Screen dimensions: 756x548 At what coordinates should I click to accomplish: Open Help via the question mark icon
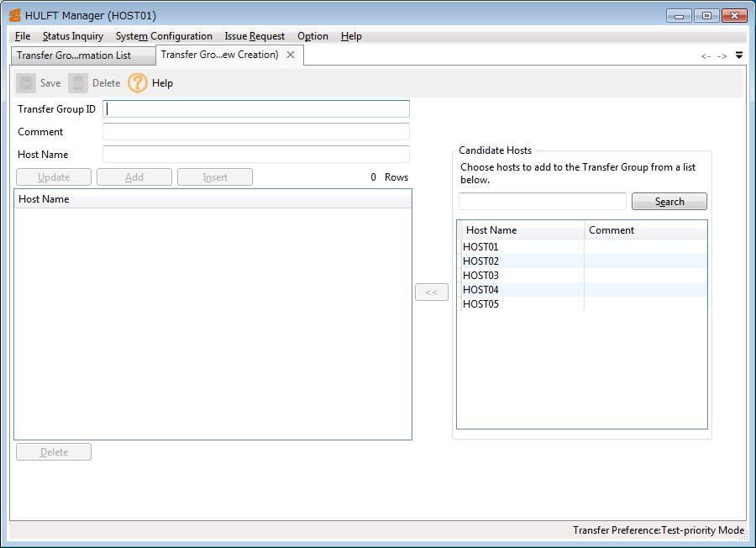point(138,83)
